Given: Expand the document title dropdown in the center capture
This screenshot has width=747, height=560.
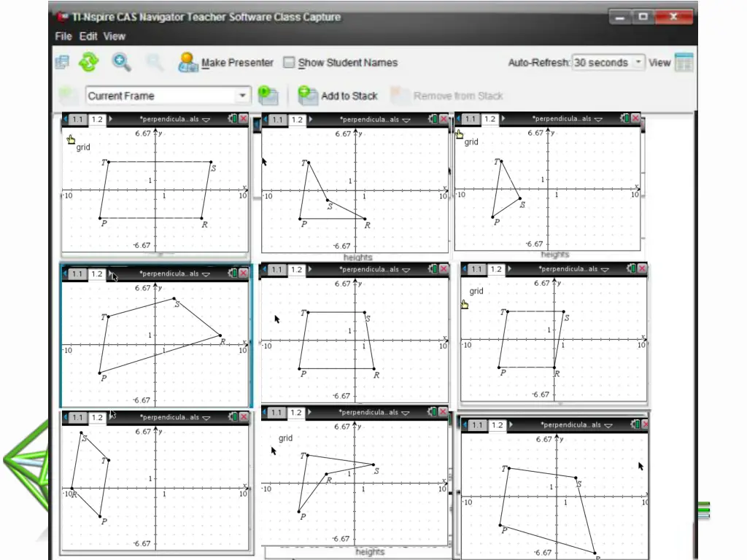Looking at the screenshot, I should click(x=406, y=270).
